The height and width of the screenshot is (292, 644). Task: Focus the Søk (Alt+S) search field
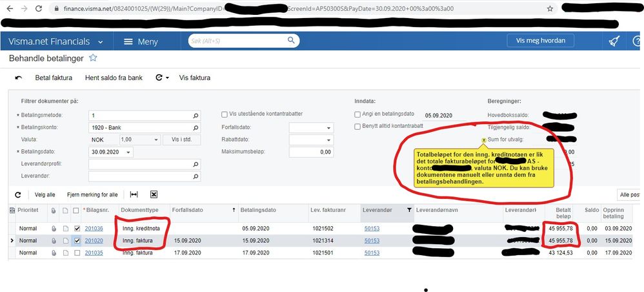coord(238,41)
